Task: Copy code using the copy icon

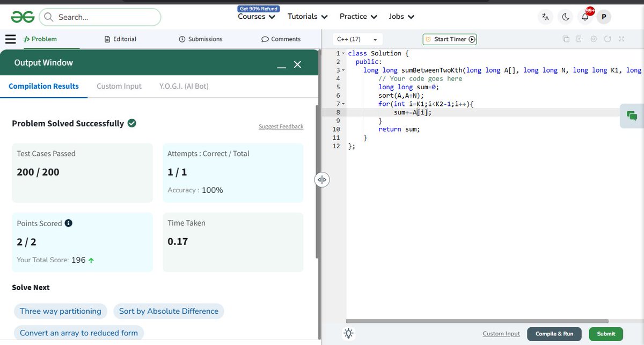Action: pyautogui.click(x=566, y=39)
